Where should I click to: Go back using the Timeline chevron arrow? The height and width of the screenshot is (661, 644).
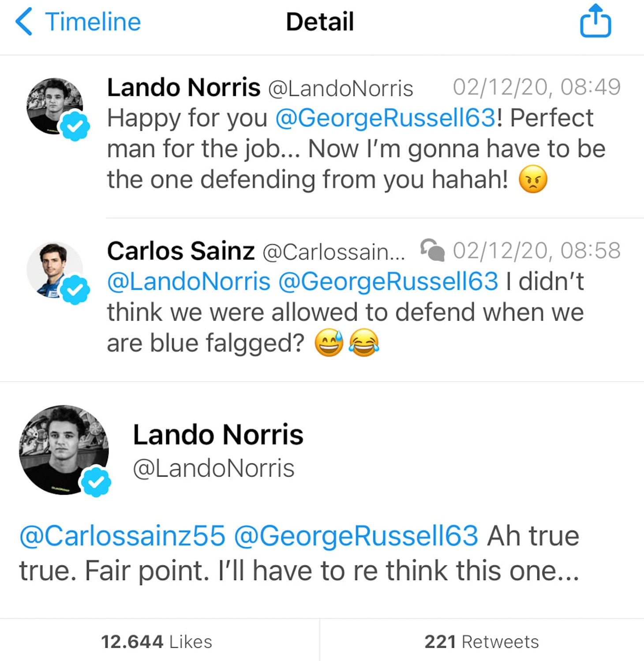24,21
